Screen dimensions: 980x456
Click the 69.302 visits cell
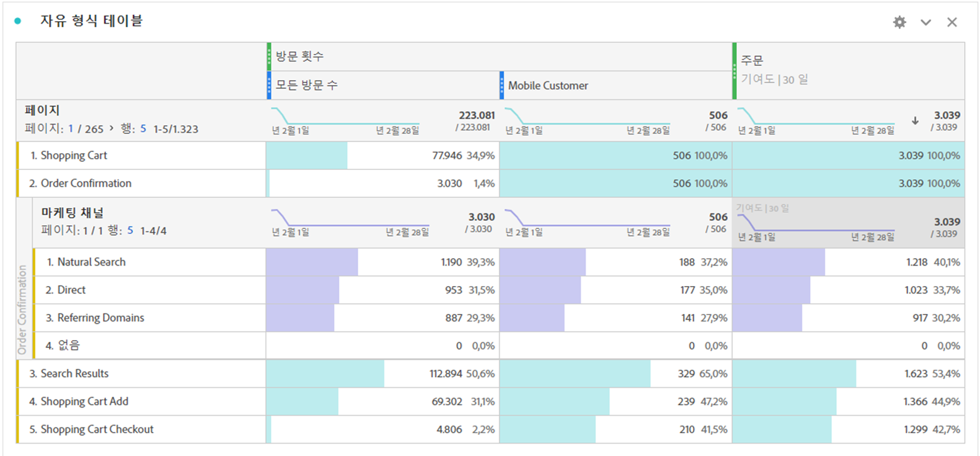coord(382,401)
